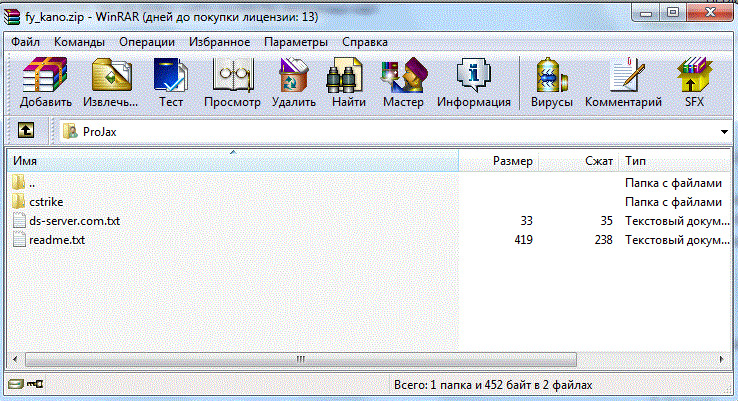The width and height of the screenshot is (738, 401).
Task: Click the readme.txt file icon
Action: [x=19, y=240]
